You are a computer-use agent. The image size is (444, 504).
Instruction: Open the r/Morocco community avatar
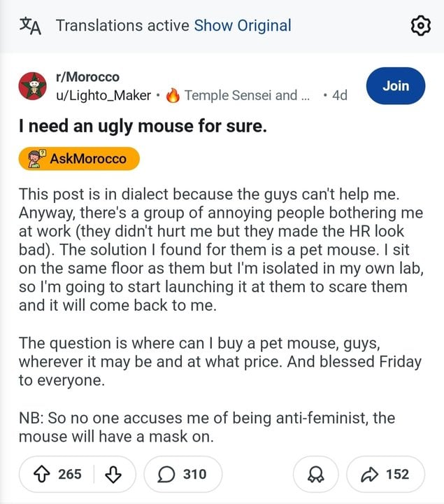click(x=31, y=86)
